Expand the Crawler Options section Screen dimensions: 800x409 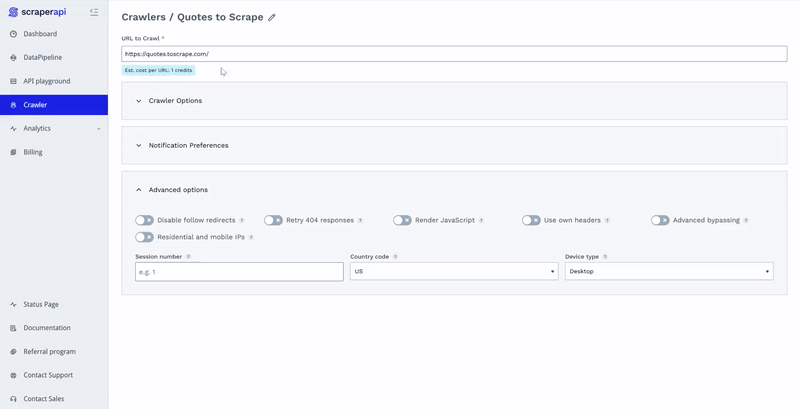[175, 101]
